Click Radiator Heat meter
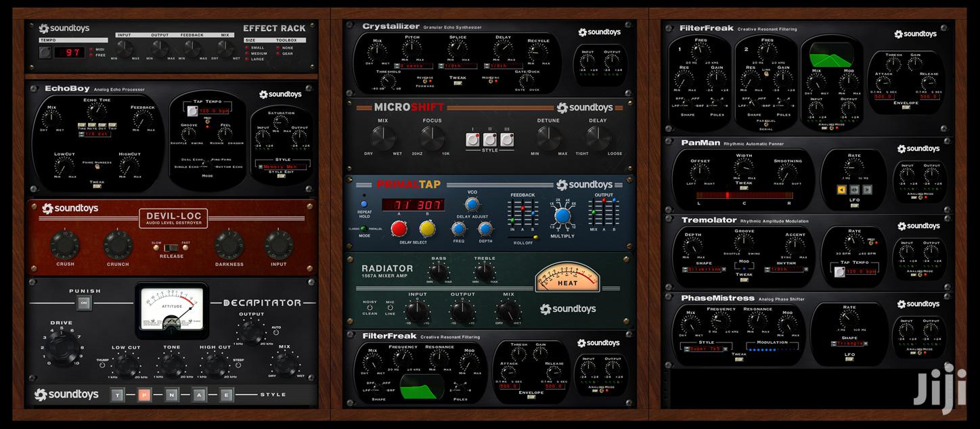Viewport: 980px width, 429px height. click(567, 276)
